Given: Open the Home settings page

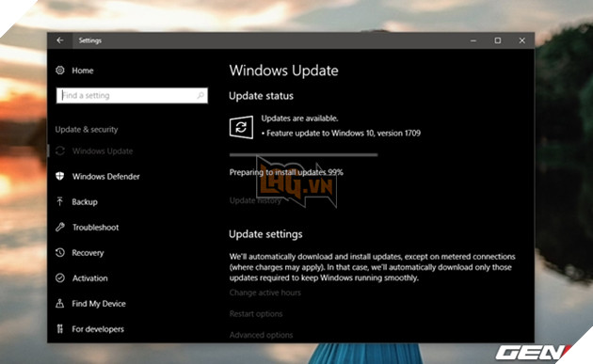Looking at the screenshot, I should point(83,71).
